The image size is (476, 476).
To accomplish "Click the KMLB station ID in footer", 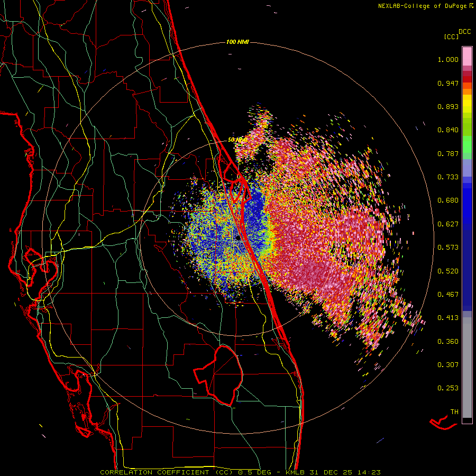I will click(x=295, y=472).
